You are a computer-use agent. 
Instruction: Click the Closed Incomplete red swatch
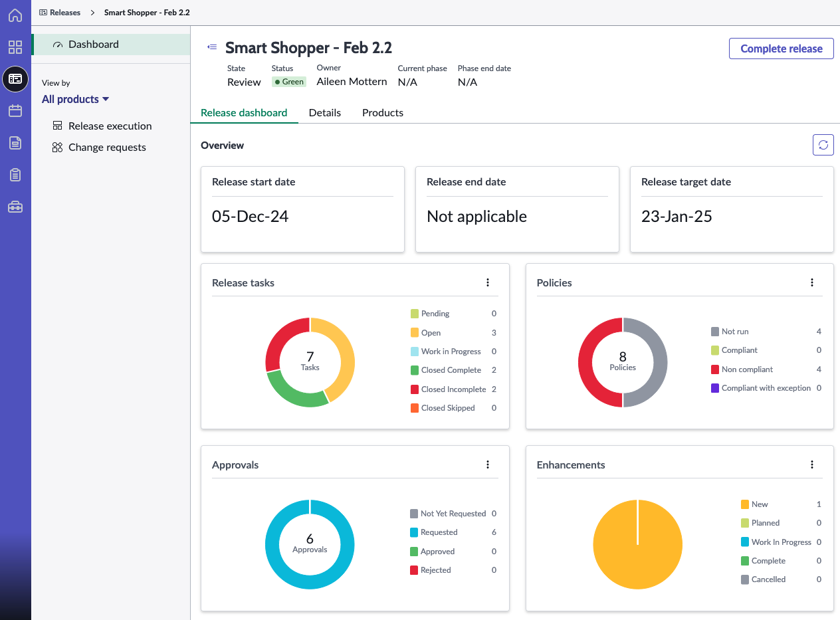click(415, 389)
